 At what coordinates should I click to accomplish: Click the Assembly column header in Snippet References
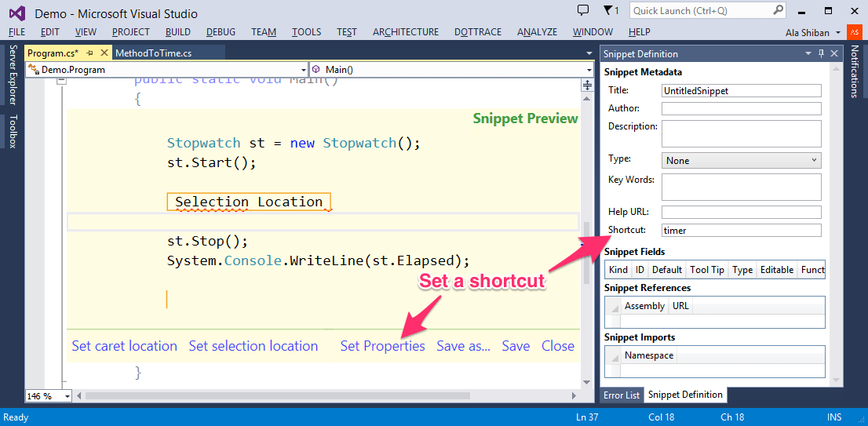(644, 306)
